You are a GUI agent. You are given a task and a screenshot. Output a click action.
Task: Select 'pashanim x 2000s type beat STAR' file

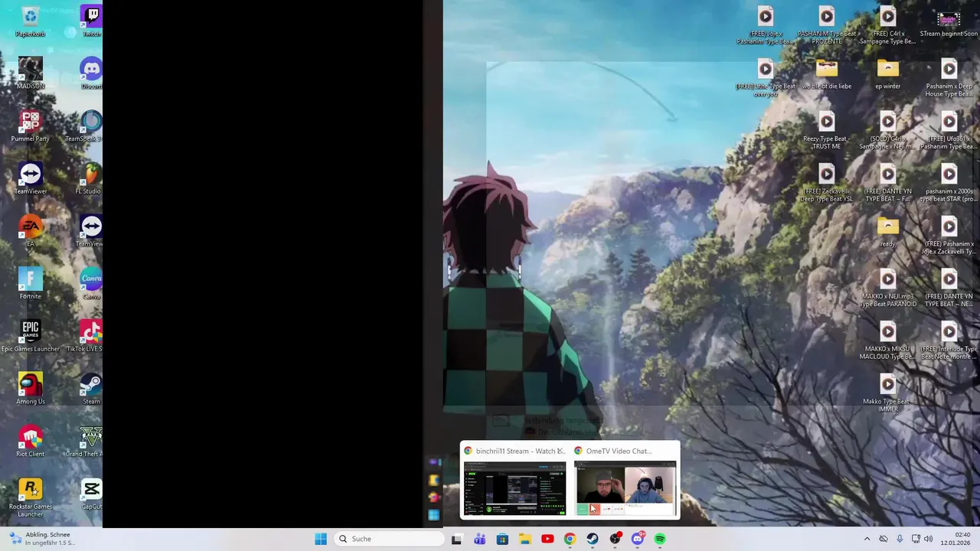coord(949,183)
